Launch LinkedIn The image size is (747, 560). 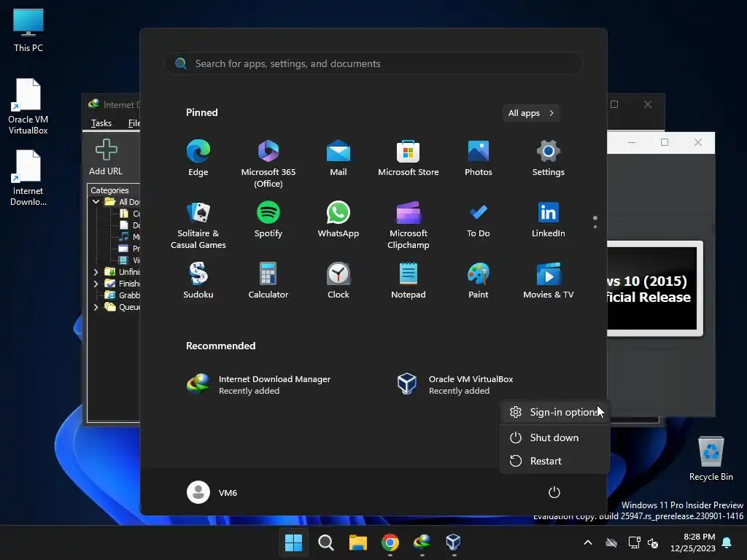click(549, 219)
